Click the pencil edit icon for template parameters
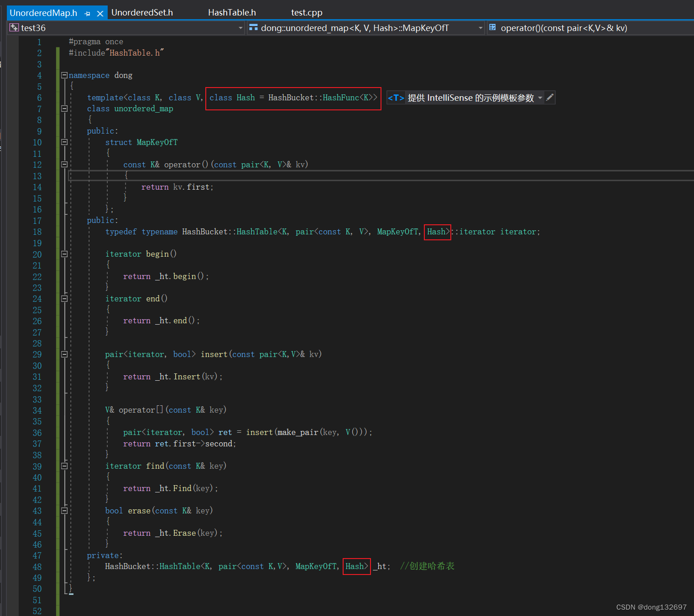Image resolution: width=694 pixels, height=616 pixels. tap(550, 97)
